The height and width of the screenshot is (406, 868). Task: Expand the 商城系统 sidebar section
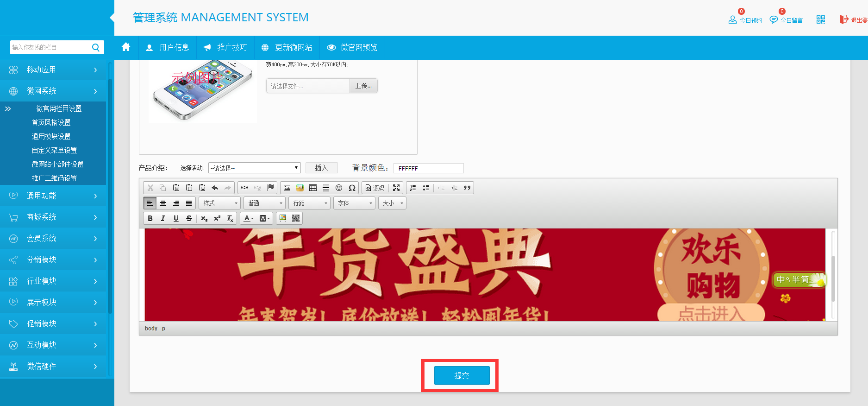[x=53, y=217]
